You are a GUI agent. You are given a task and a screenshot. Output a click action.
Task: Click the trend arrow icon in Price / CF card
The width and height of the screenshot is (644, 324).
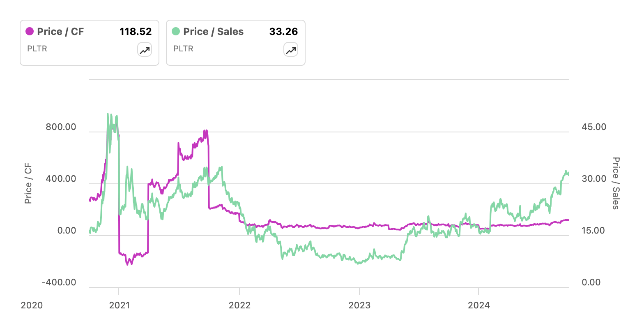tap(145, 50)
